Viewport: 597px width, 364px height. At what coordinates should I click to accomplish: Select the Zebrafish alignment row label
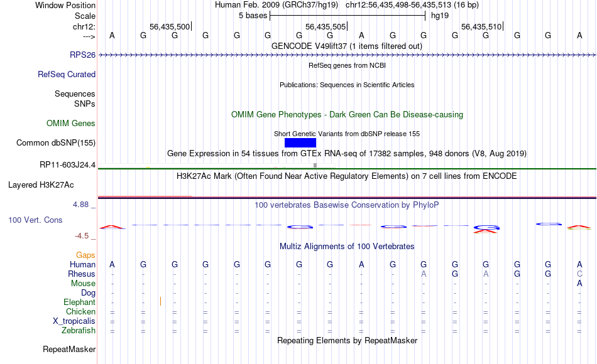pos(79,330)
